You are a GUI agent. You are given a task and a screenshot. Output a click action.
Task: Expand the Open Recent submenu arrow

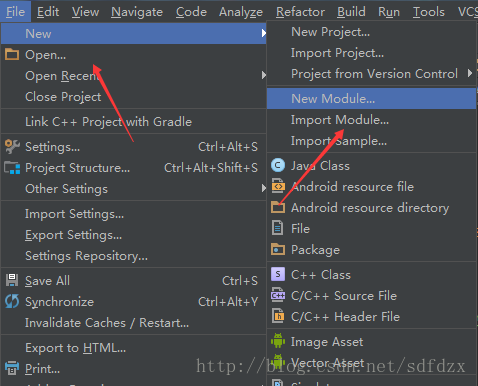pyautogui.click(x=264, y=75)
